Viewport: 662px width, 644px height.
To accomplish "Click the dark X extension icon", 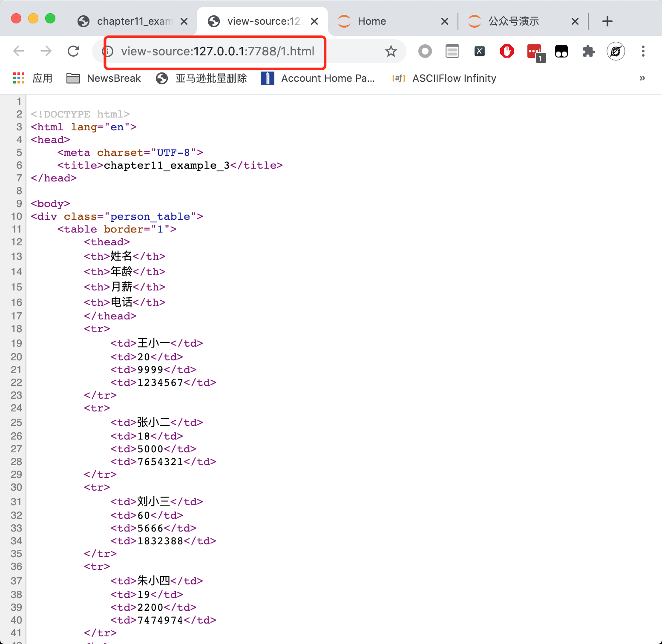I will point(479,52).
